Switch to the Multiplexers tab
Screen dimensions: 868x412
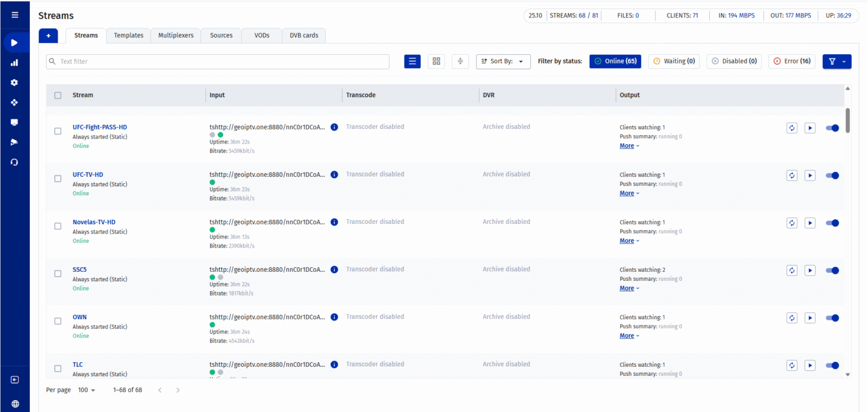pyautogui.click(x=176, y=35)
